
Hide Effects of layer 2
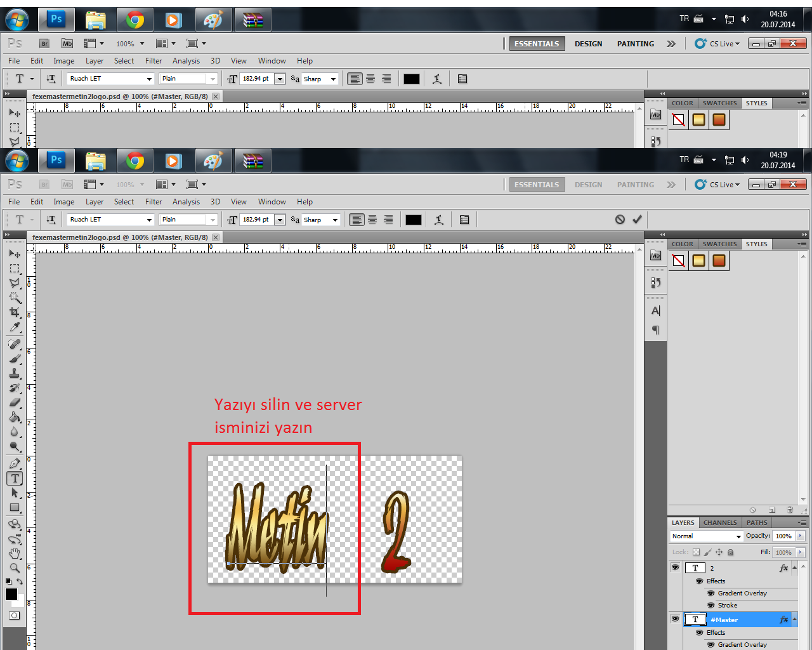click(x=700, y=581)
